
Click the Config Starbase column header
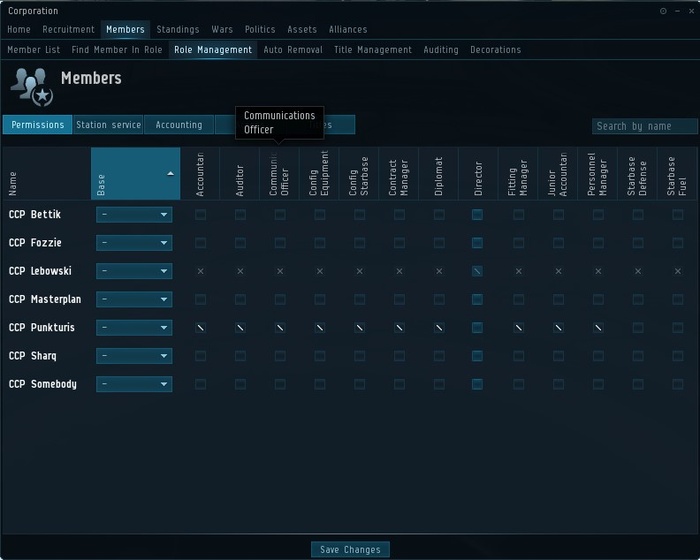359,176
